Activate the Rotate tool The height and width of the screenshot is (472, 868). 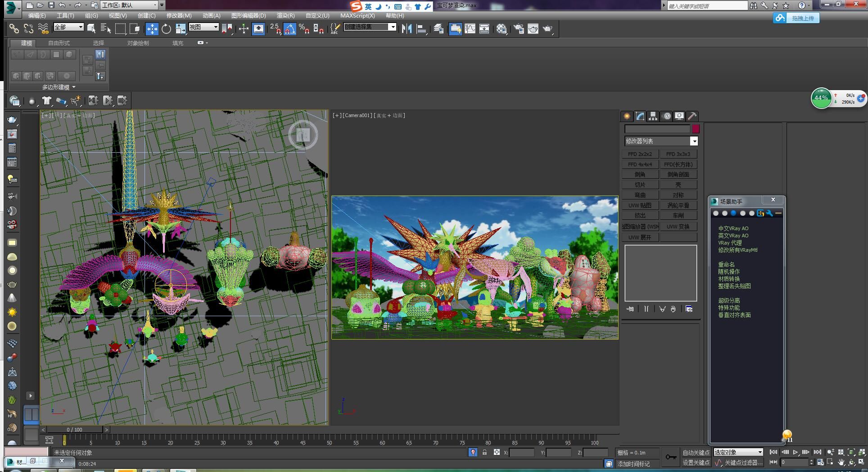(166, 29)
